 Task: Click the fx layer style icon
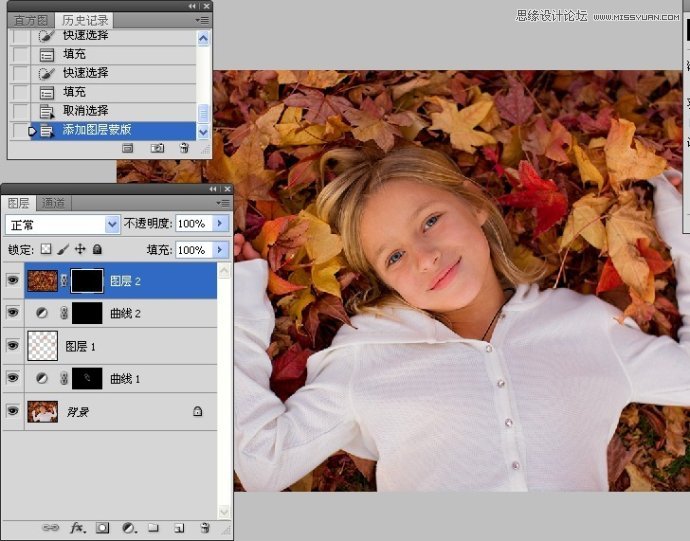77,527
